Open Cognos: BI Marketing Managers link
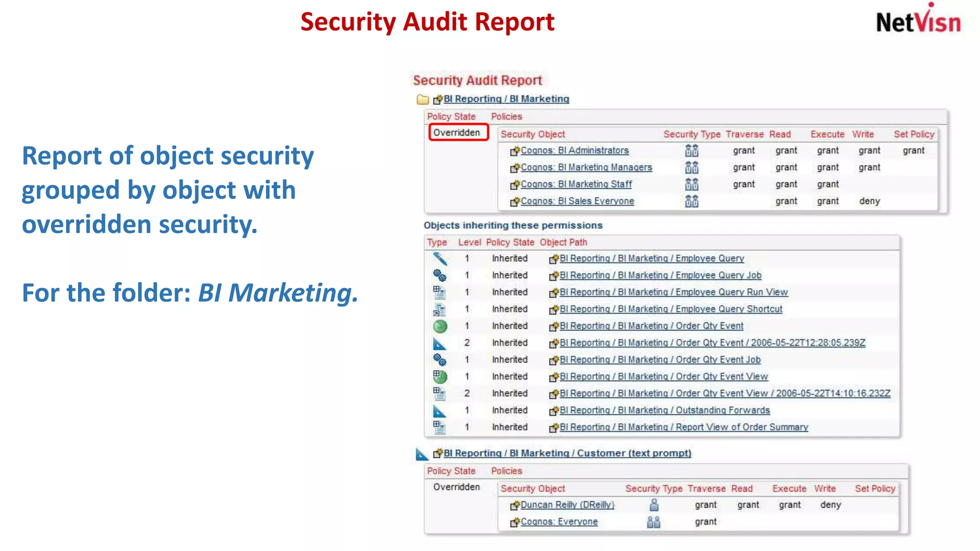 tap(586, 167)
